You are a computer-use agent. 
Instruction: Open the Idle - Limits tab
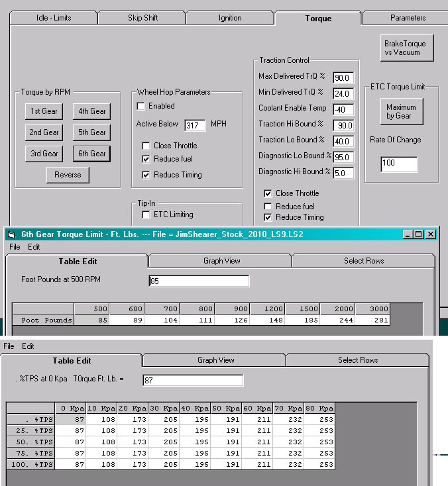tap(56, 18)
